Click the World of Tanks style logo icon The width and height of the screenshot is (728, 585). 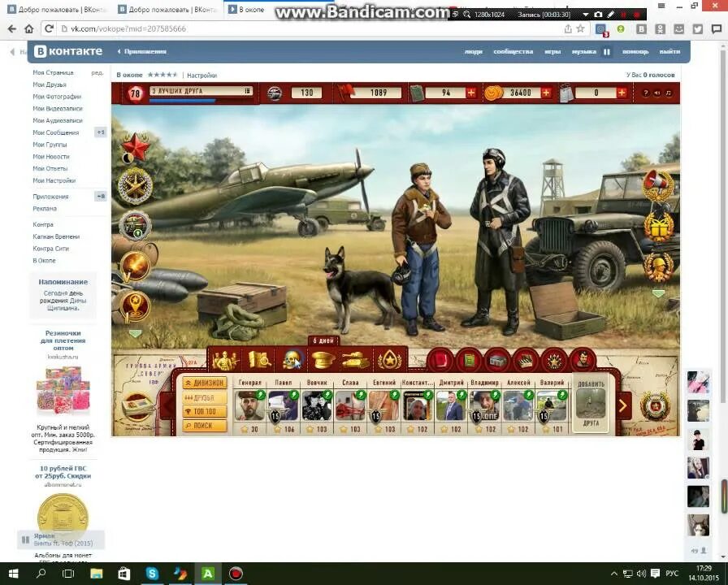coord(275,93)
